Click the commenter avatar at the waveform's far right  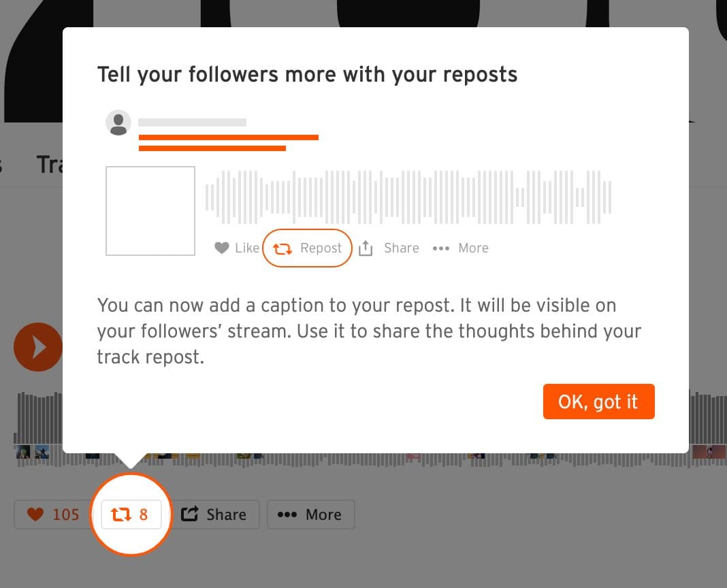[x=709, y=452]
